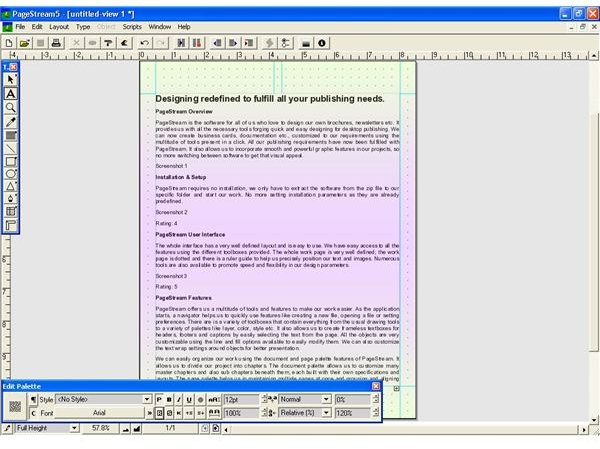Toggle the second alignment button in Edit Palette
Screen dimensions: 600x449
pyautogui.click(x=169, y=413)
